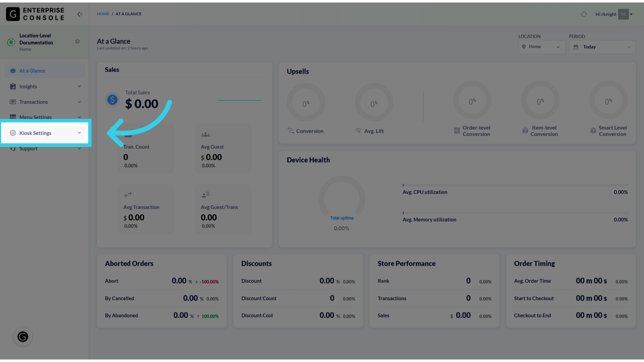The height and width of the screenshot is (362, 644).
Task: Click the Avg Guest people icon
Action: coord(205,134)
